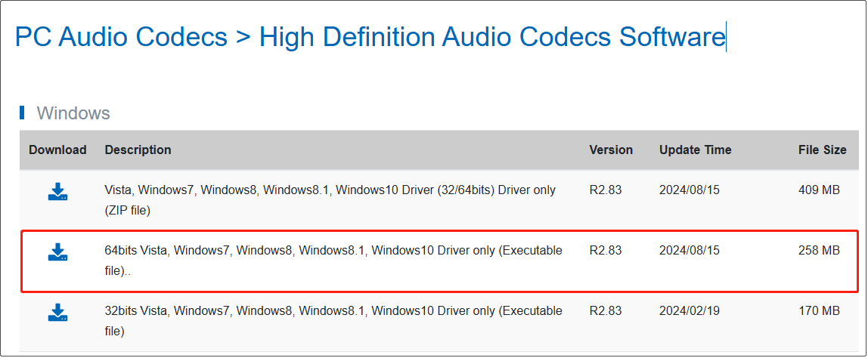Click the Download column header
The image size is (868, 358).
pyautogui.click(x=57, y=150)
